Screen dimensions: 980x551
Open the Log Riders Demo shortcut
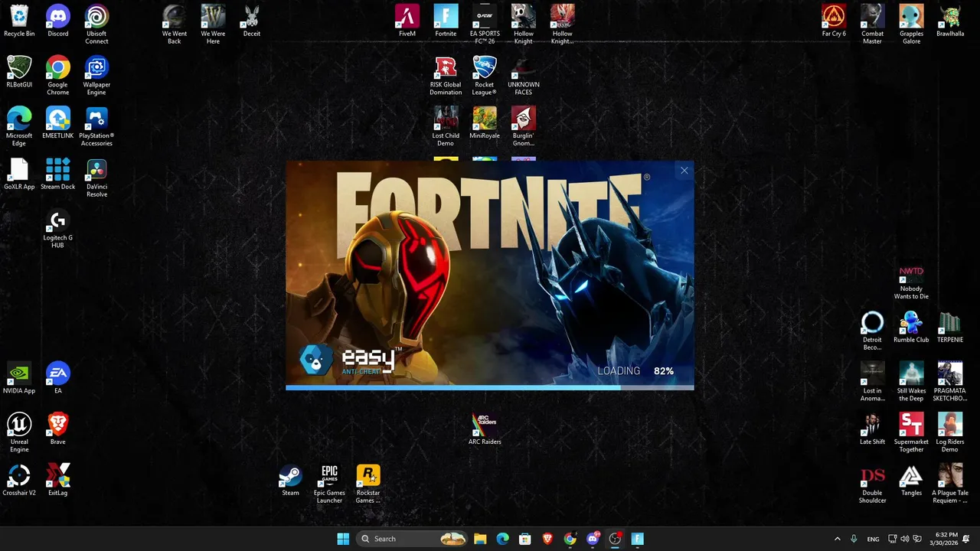coord(950,432)
